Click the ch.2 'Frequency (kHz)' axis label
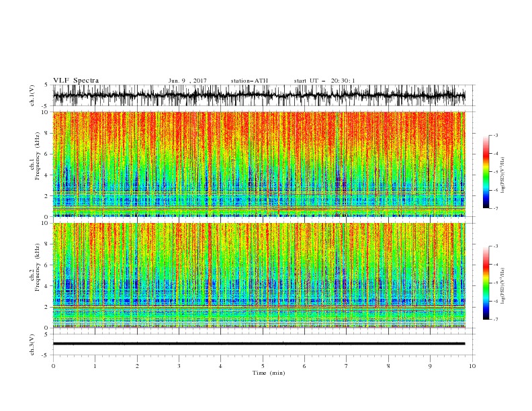Viewport: 532px width, 411px height. point(37,267)
